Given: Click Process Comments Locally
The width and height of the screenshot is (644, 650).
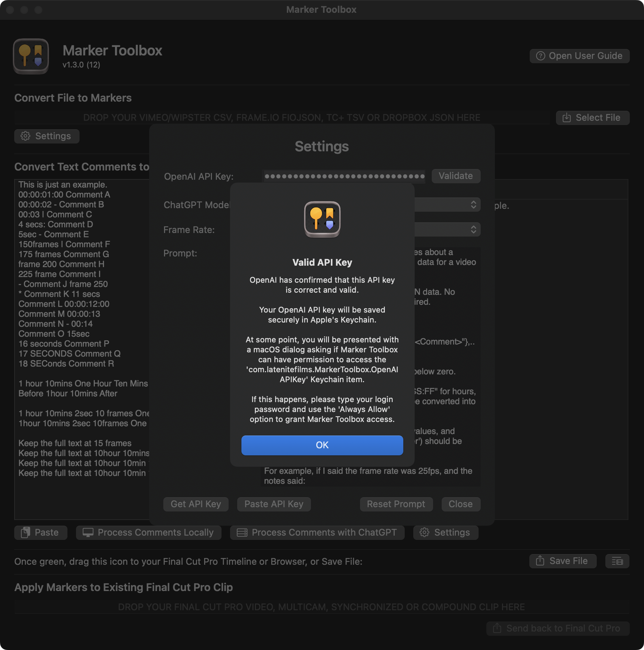Looking at the screenshot, I should click(148, 532).
